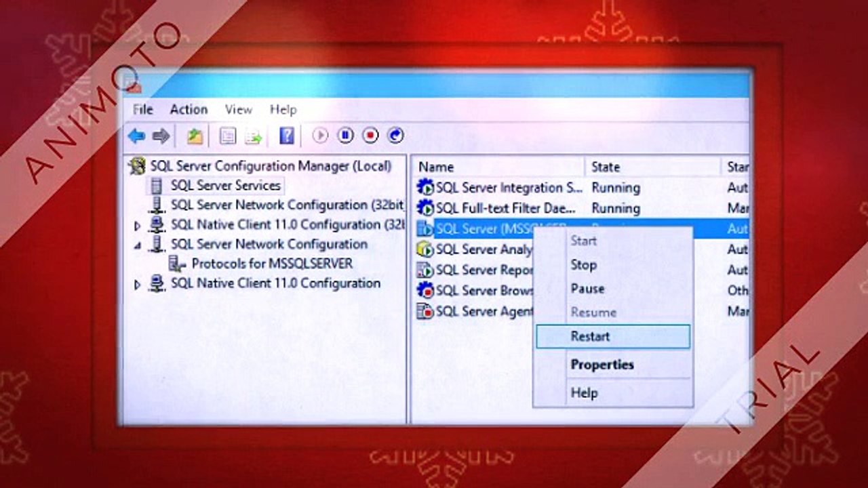
Task: Click the SQL Server Browser row icon
Action: [x=425, y=290]
